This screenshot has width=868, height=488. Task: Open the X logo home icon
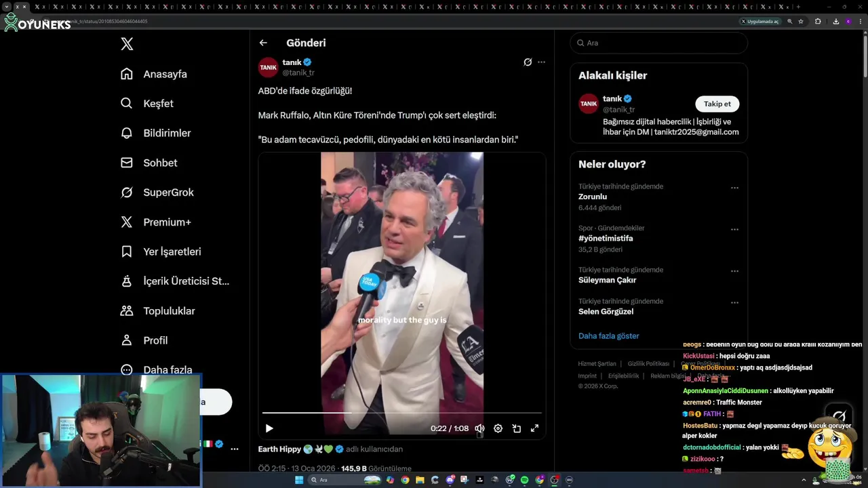click(x=127, y=44)
